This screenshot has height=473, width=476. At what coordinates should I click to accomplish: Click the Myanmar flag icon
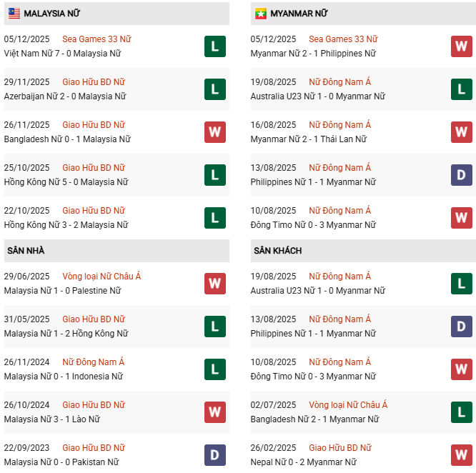click(260, 14)
